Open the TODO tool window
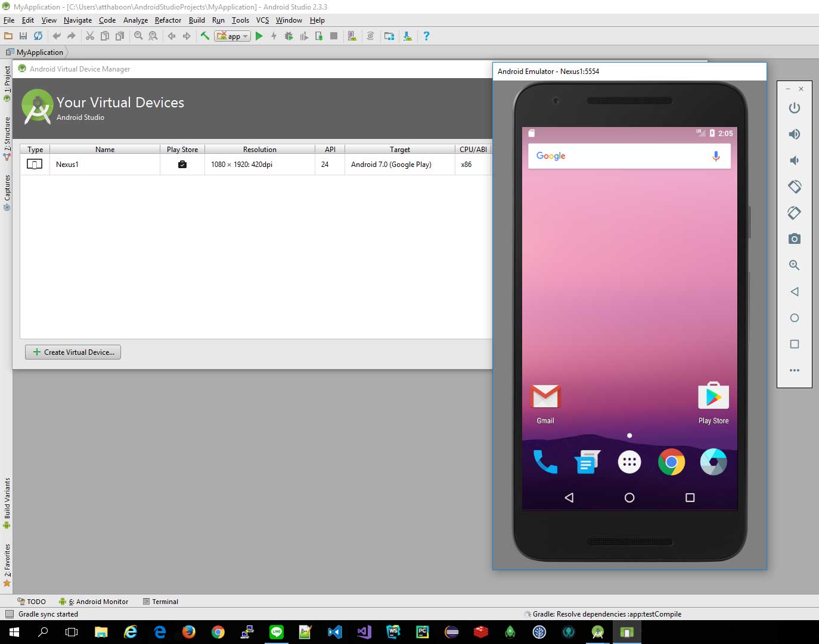819x644 pixels. 32,601
